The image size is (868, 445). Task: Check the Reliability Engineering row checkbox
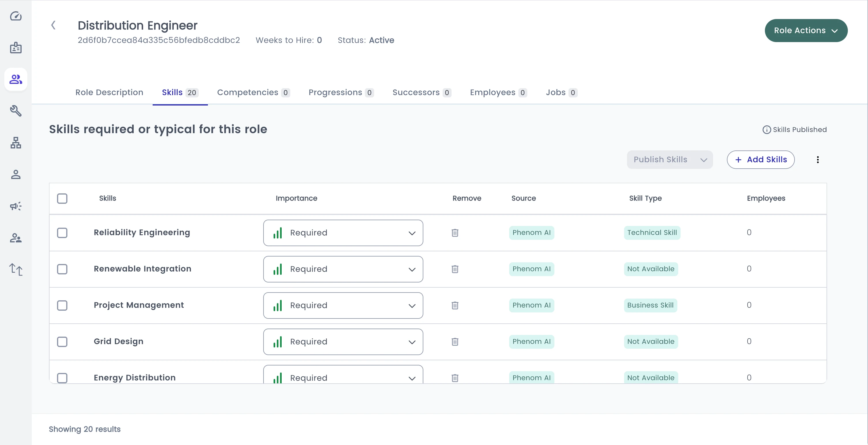pos(62,233)
